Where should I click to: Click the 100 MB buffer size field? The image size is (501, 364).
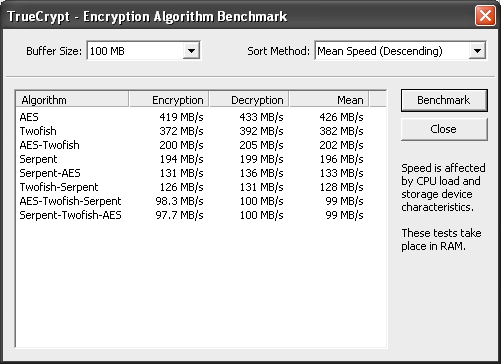click(144, 51)
